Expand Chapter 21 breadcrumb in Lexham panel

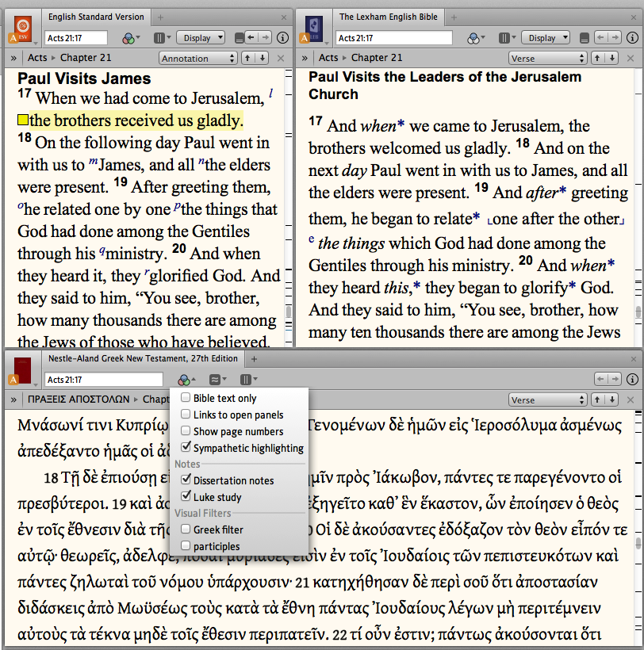pyautogui.click(x=377, y=58)
